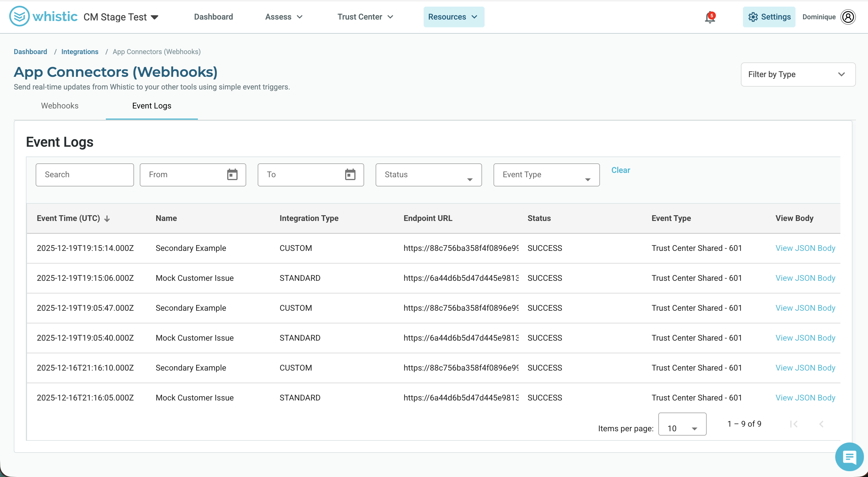Open the Trust Center menu
Viewport: 868px width, 477px height.
pos(365,17)
